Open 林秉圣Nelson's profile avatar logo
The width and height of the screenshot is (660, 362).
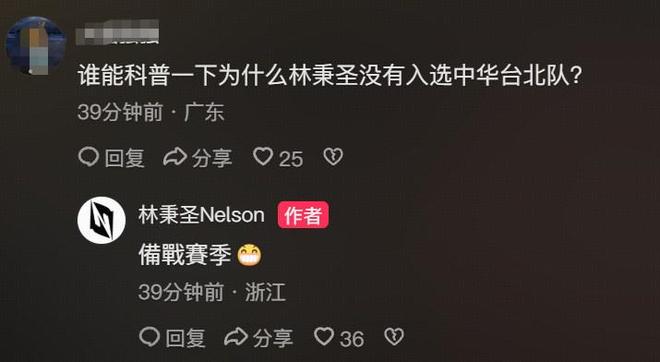coord(101,220)
